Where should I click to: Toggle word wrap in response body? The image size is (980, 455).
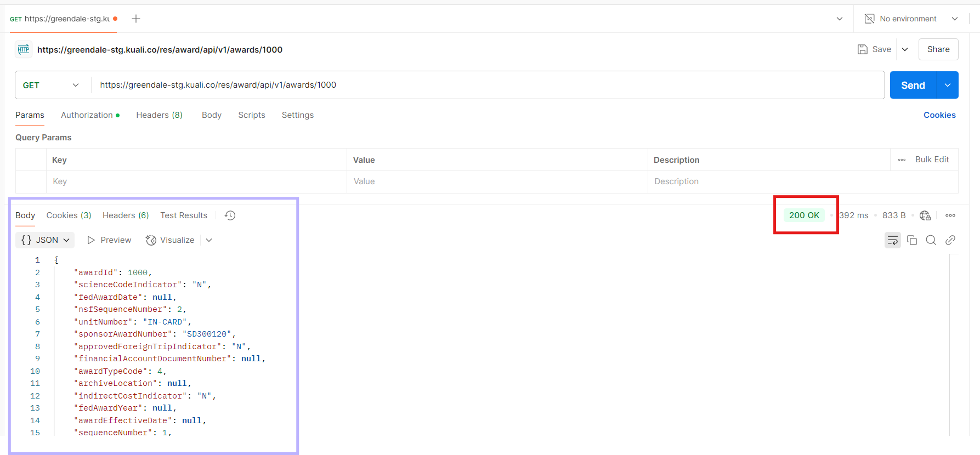pyautogui.click(x=892, y=240)
